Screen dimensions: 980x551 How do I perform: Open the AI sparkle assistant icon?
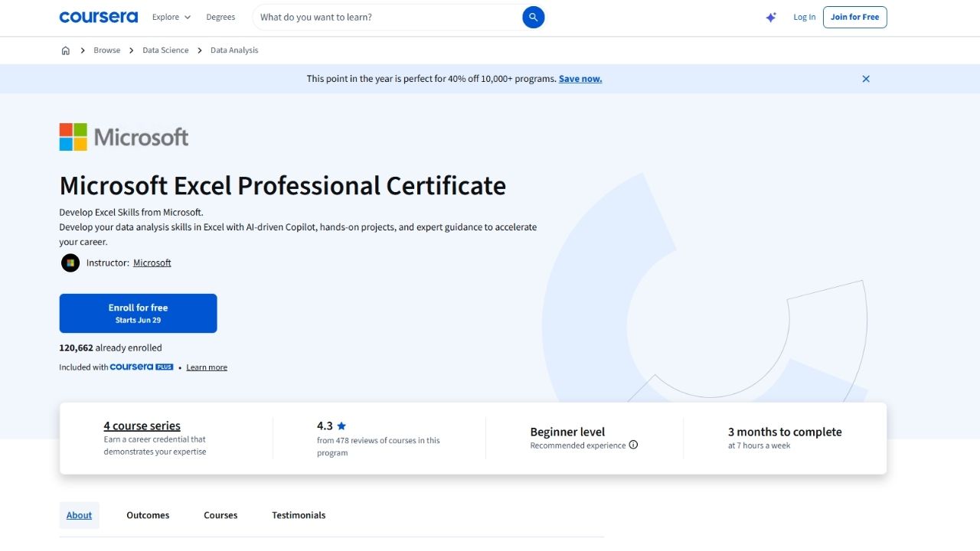771,17
